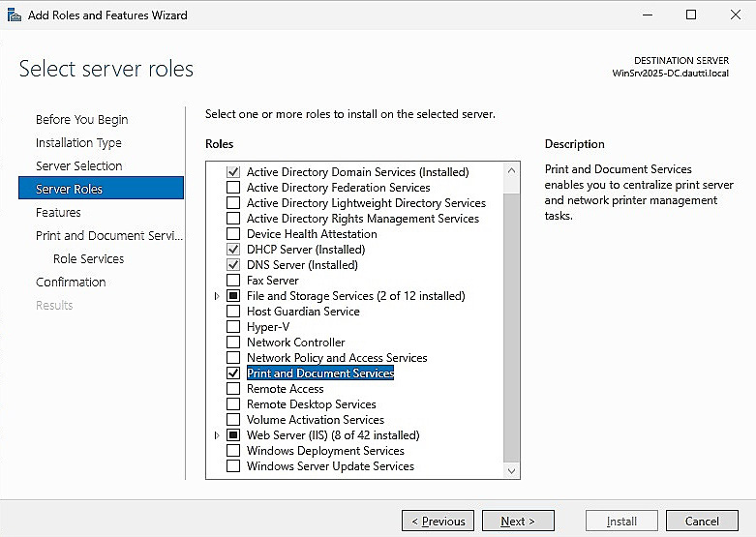The image size is (756, 537).
Task: Check Active Directory Lightweight Directory Services box
Action: [x=233, y=202]
